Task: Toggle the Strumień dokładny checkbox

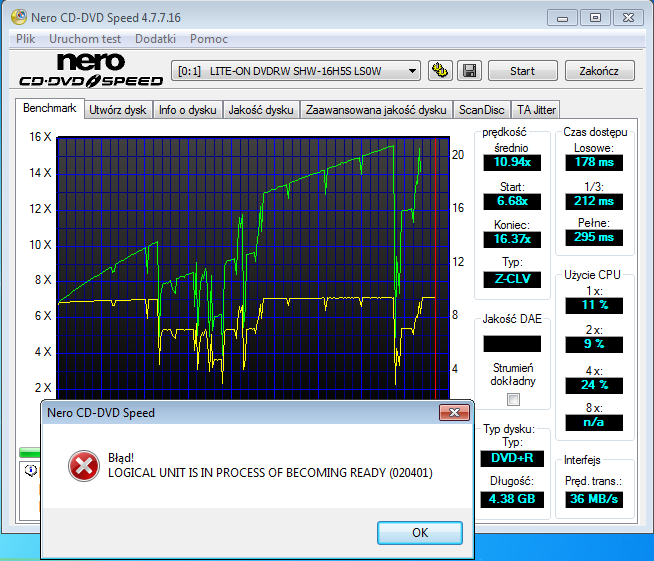Action: click(x=513, y=400)
